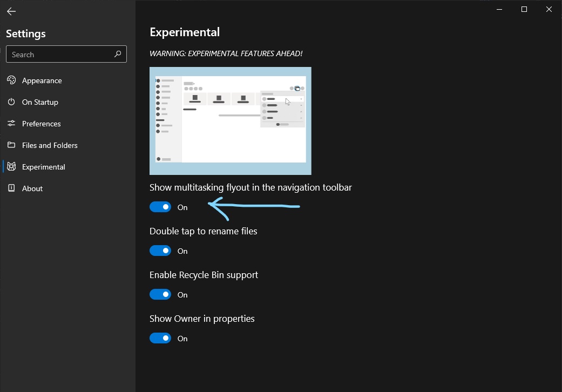This screenshot has height=392, width=562.
Task: Toggle off Show Owner in properties
Action: tap(160, 338)
